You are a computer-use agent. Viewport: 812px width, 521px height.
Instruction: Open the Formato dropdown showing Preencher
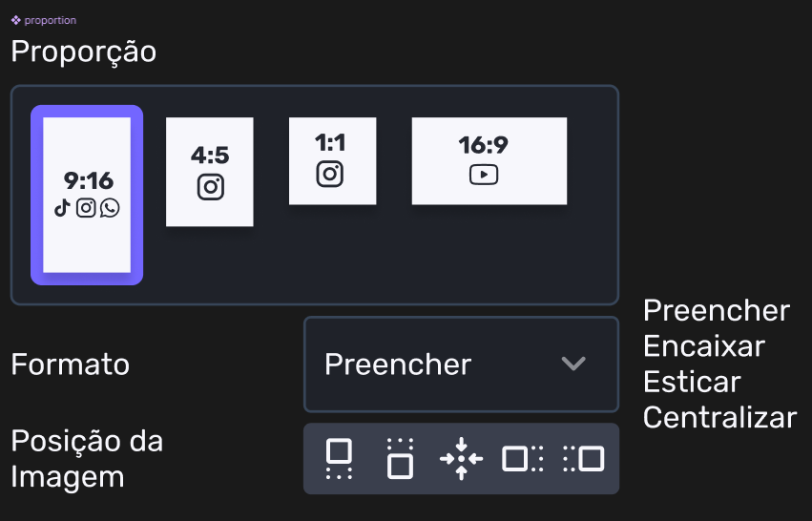point(461,364)
